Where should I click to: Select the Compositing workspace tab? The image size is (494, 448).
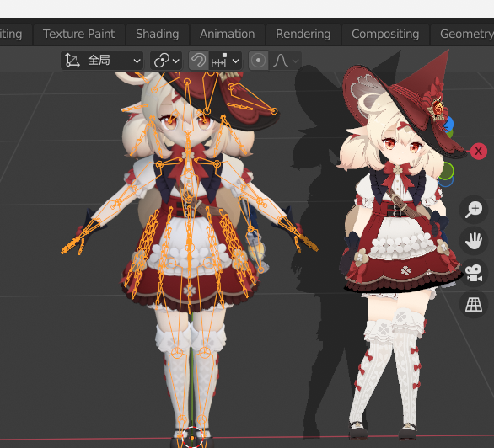click(385, 34)
